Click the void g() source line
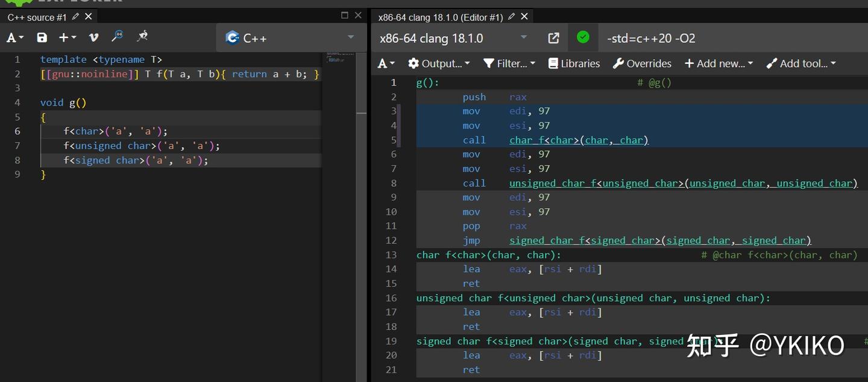This screenshot has width=868, height=382. (63, 103)
